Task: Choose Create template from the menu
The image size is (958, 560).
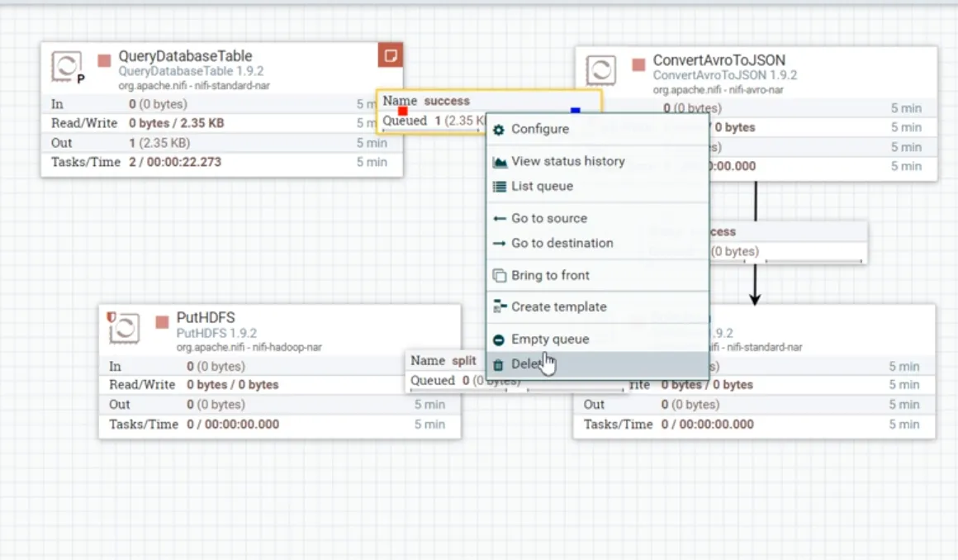Action: pyautogui.click(x=598, y=307)
